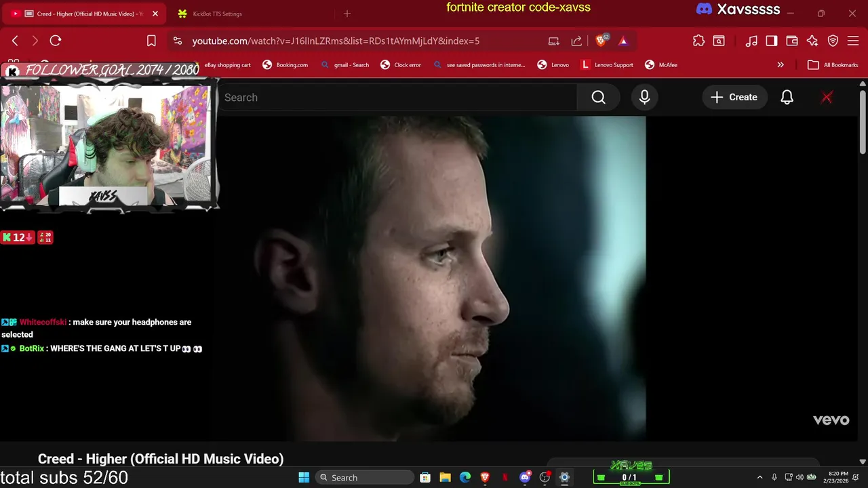The height and width of the screenshot is (488, 868).
Task: Click BotRix's chat message
Action: pos(102,348)
